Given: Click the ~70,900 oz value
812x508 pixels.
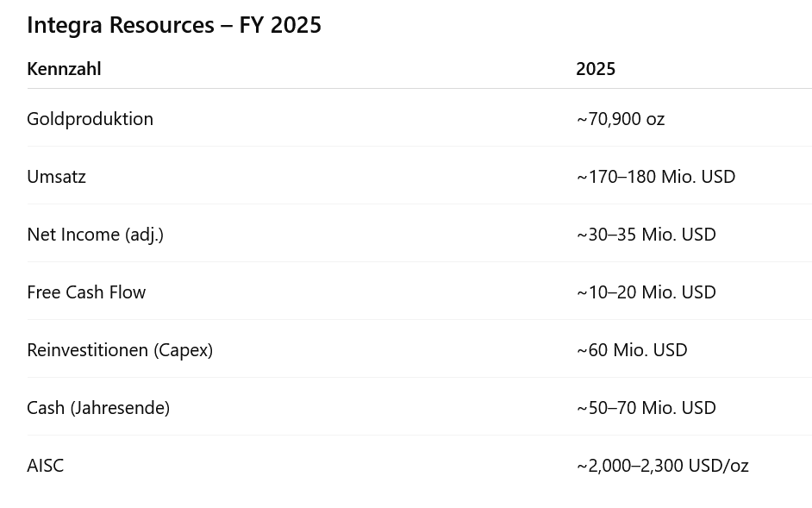Looking at the screenshot, I should [x=621, y=119].
